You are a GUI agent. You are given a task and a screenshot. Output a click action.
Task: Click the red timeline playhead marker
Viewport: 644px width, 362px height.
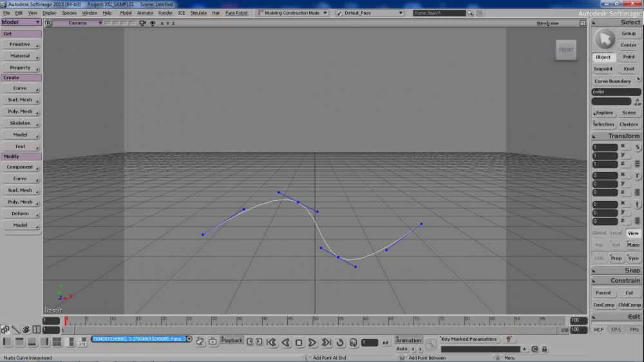pyautogui.click(x=66, y=321)
